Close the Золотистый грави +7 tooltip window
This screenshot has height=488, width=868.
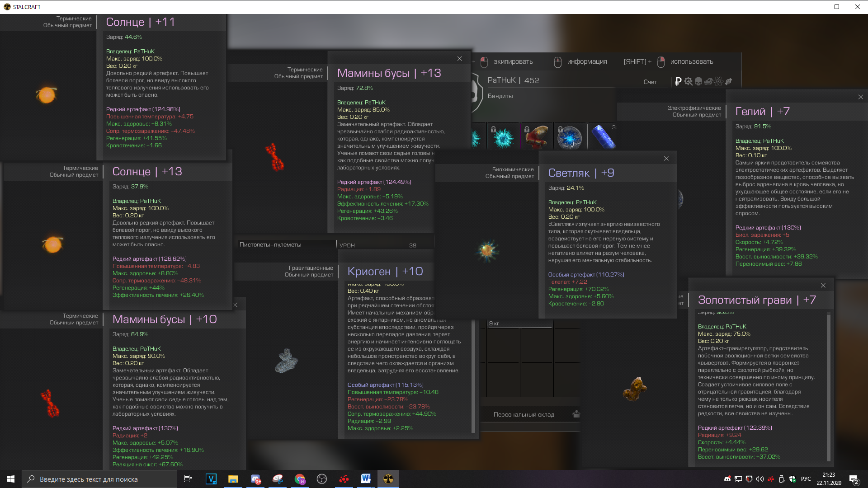pos(823,286)
